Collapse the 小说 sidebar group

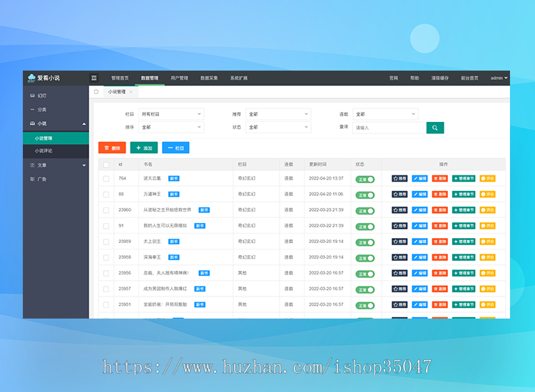point(56,123)
